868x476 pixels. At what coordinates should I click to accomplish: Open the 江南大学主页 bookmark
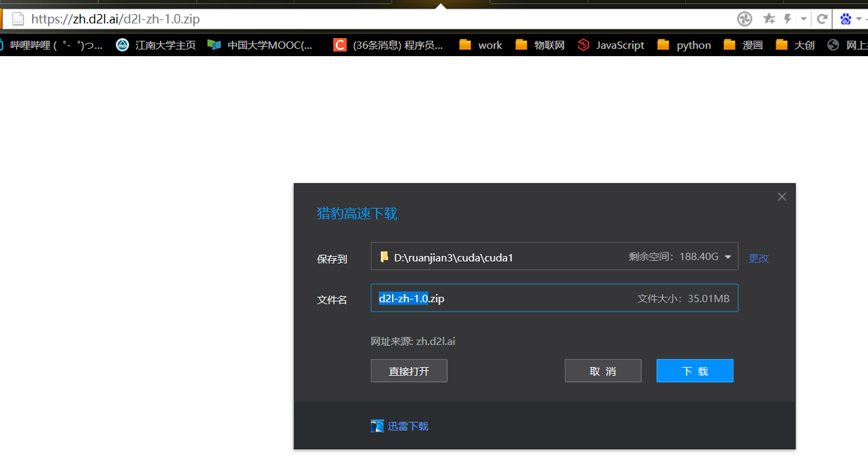pyautogui.click(x=156, y=45)
